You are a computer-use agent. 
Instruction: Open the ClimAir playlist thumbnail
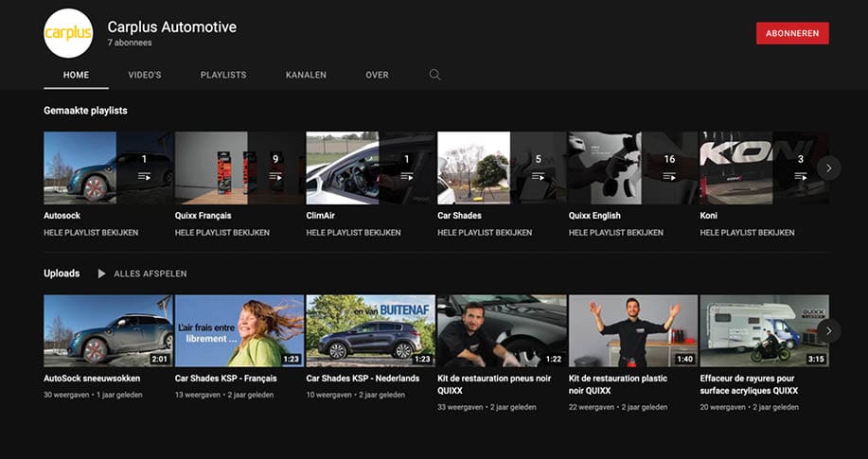[x=371, y=168]
